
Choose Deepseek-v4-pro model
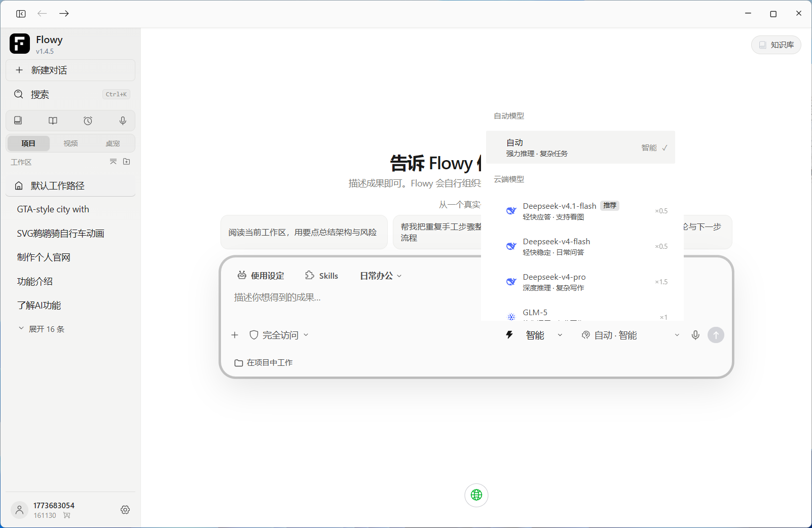tap(580, 282)
